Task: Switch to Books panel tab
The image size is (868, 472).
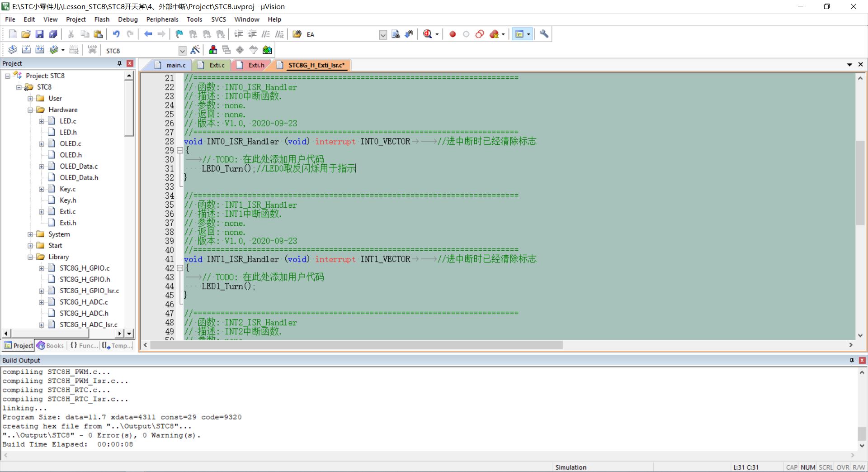Action: 51,346
